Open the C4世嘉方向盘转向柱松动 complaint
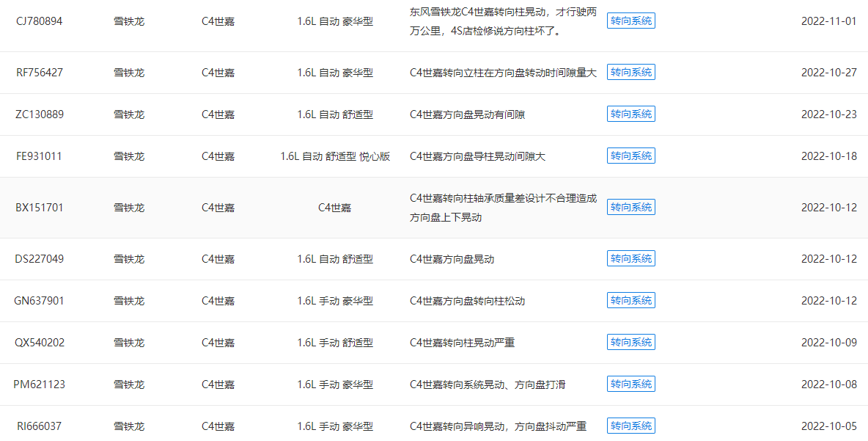868x441 pixels. 467,301
